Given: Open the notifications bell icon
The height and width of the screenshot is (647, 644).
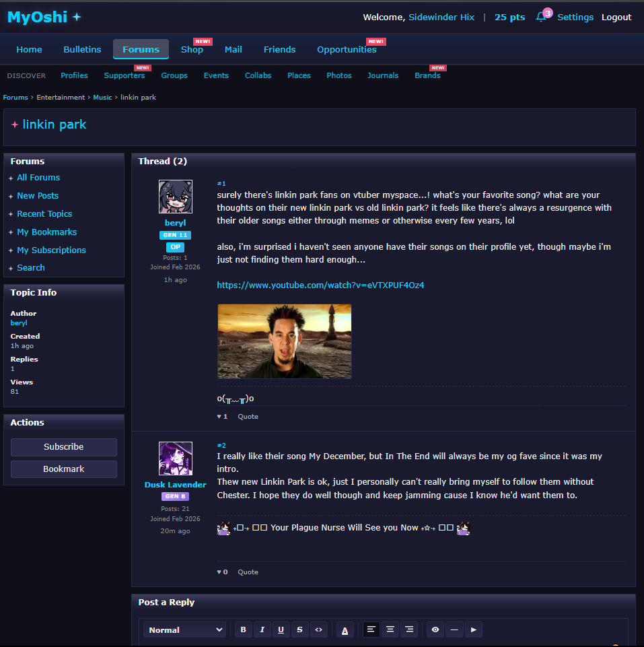Looking at the screenshot, I should (x=541, y=18).
